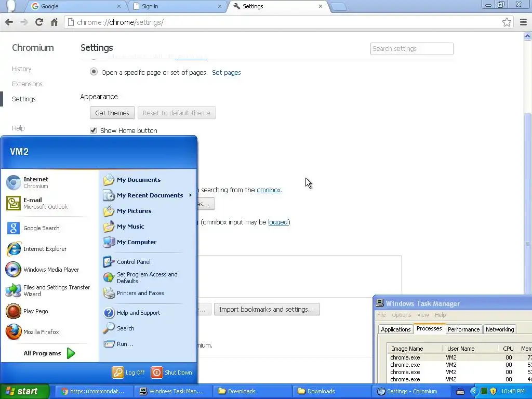532x399 pixels.
Task: Open the Run dialog
Action: [148, 344]
